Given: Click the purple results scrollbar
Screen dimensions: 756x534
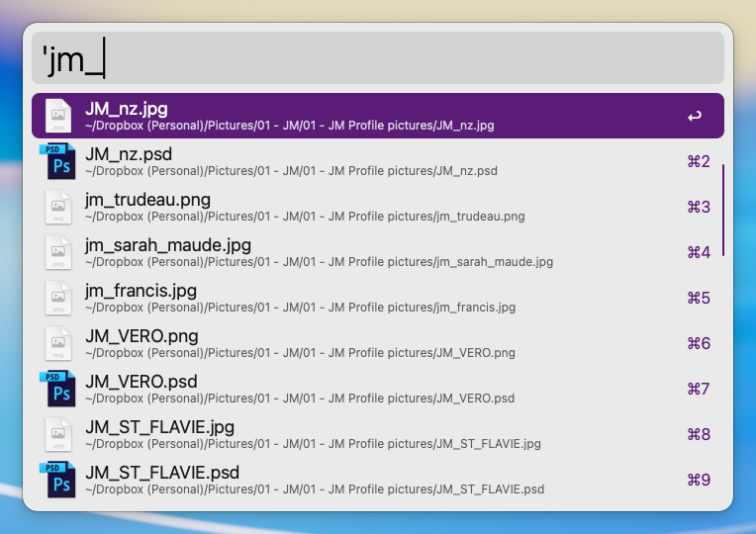Looking at the screenshot, I should click(x=724, y=210).
